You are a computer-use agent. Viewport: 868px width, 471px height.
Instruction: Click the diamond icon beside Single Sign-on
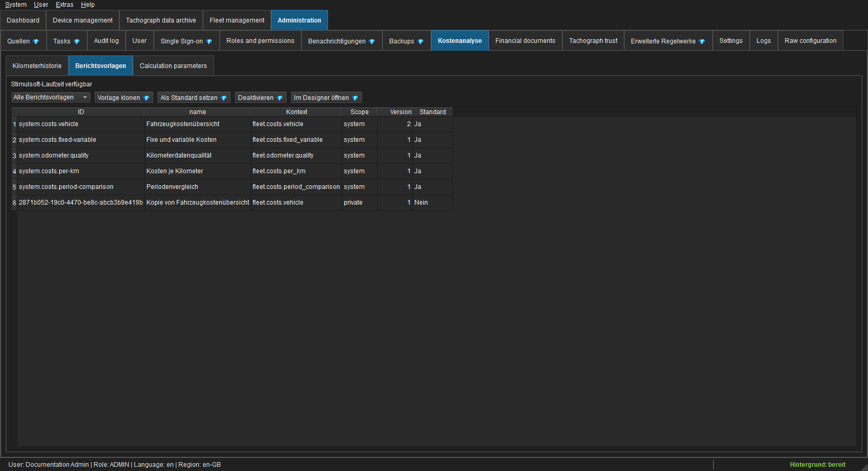[209, 41]
